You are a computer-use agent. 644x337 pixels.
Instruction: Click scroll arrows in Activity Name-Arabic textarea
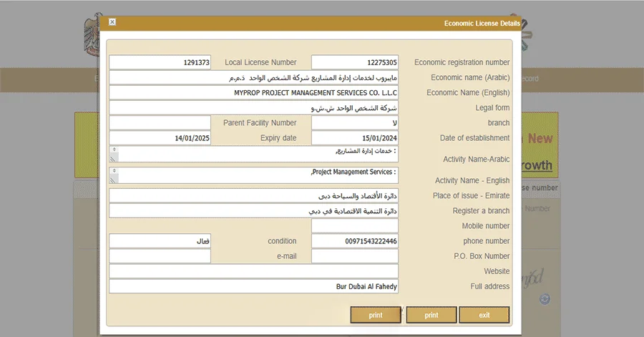point(114,150)
